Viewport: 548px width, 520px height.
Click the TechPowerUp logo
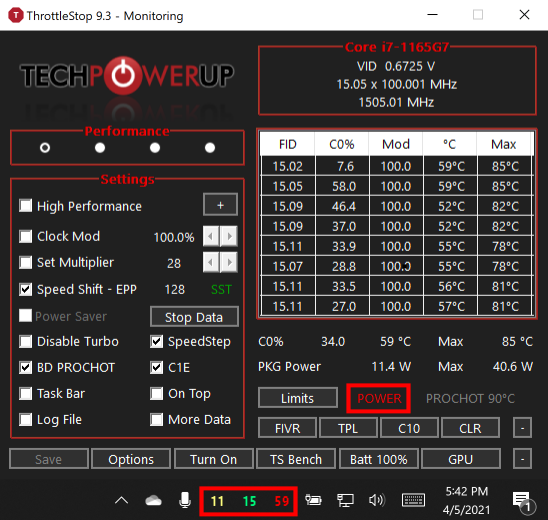coord(127,75)
